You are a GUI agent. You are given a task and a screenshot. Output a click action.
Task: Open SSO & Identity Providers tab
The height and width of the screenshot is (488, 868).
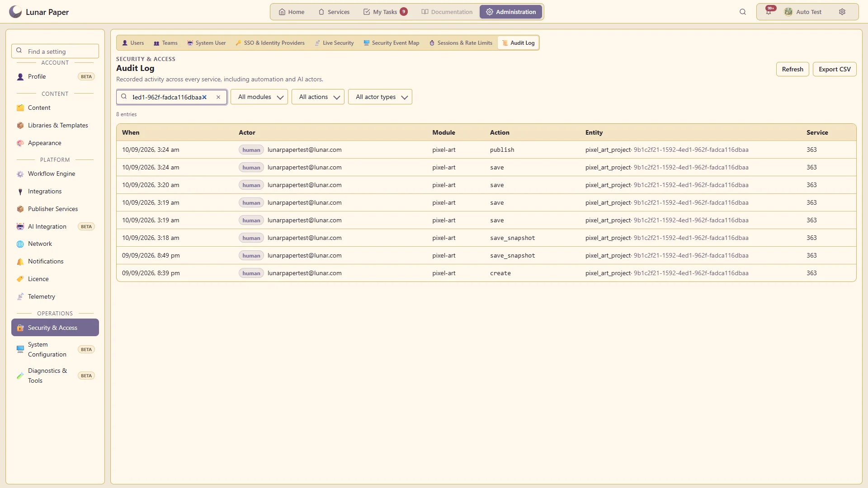coord(270,43)
